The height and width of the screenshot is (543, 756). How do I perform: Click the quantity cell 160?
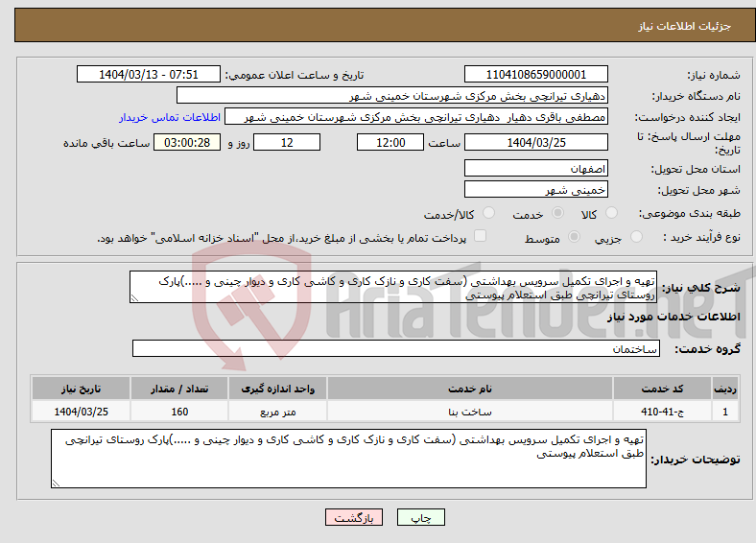179,412
